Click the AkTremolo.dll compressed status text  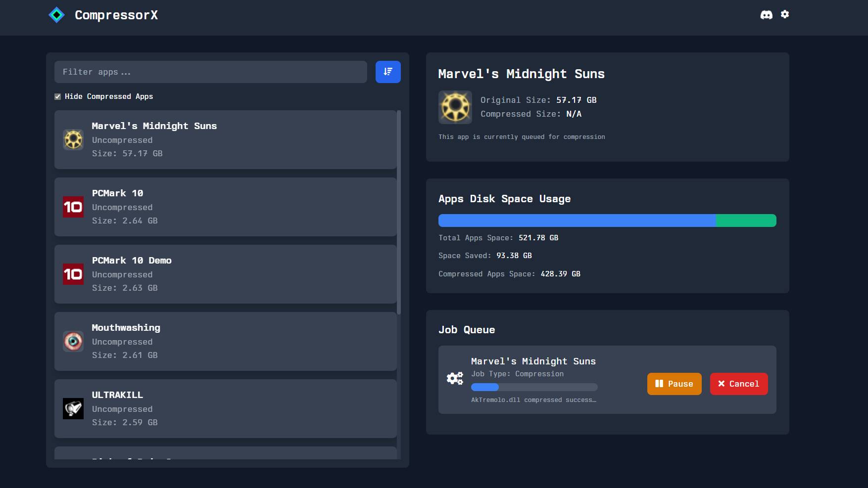(533, 400)
